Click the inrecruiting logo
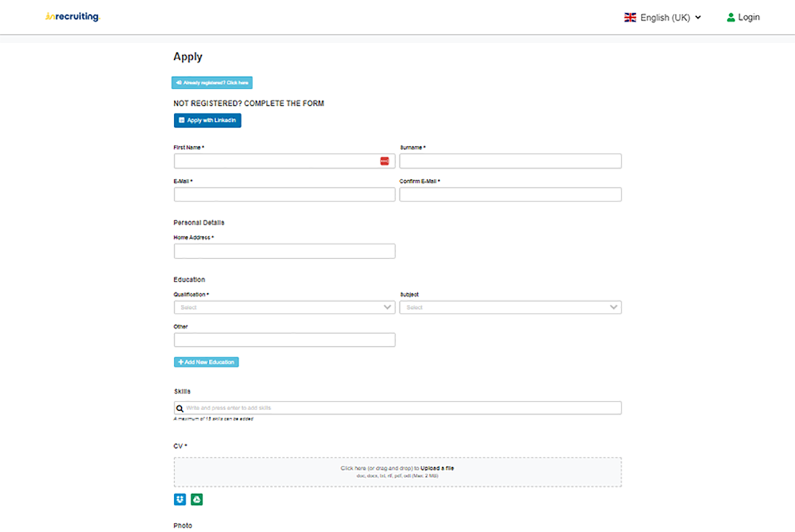 [72, 17]
